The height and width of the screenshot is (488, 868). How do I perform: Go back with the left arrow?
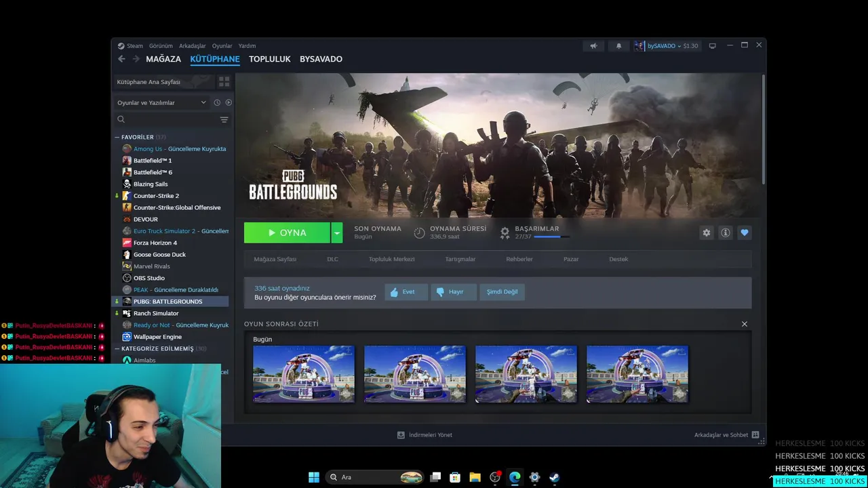[121, 59]
